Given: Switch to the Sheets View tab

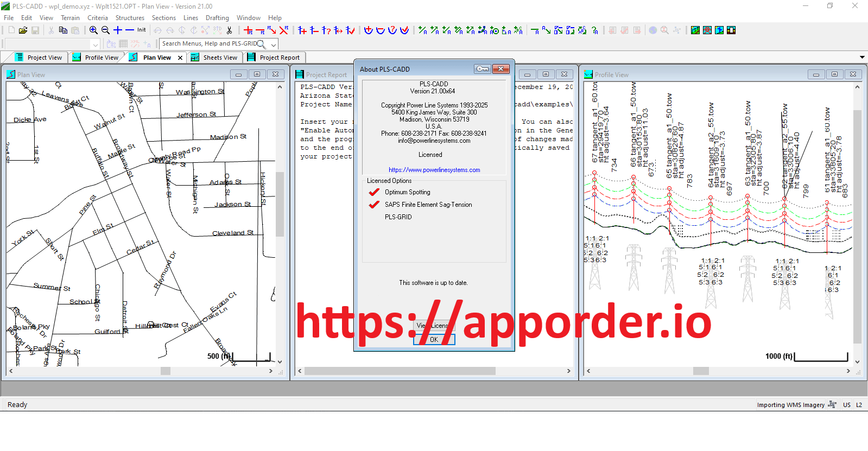Looking at the screenshot, I should click(x=214, y=58).
